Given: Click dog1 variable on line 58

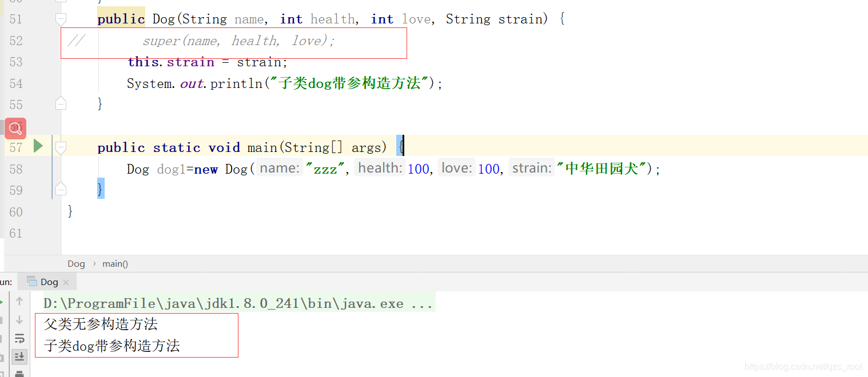Looking at the screenshot, I should (172, 169).
